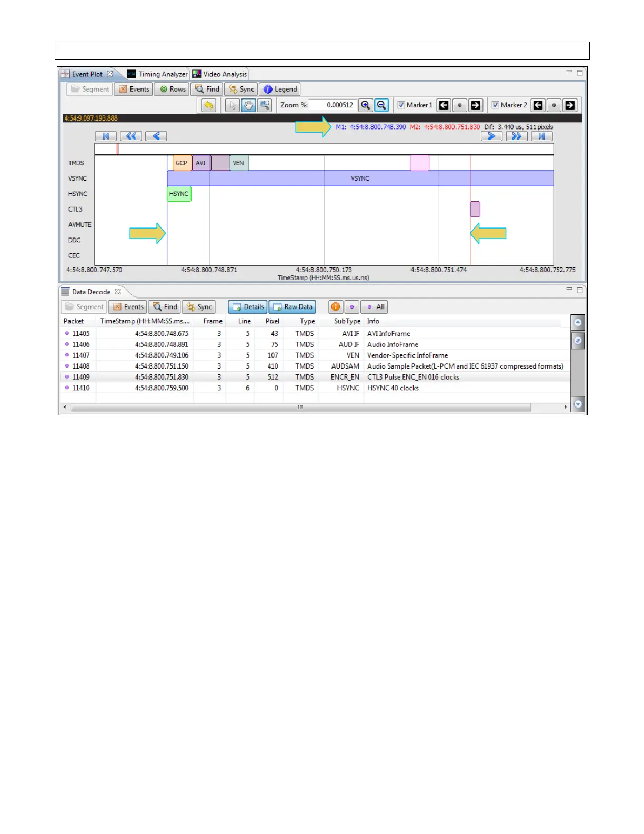
Task: Click the double-left fast rewind arrow
Action: click(131, 136)
